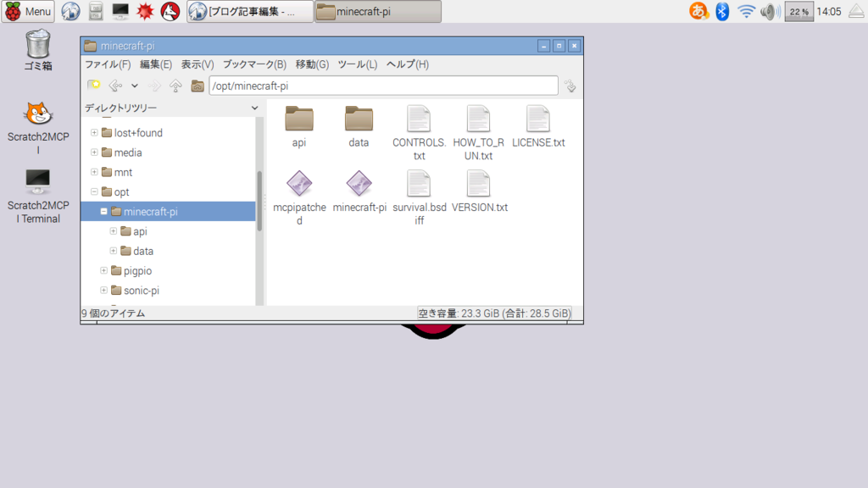Image resolution: width=868 pixels, height=488 pixels.
Task: Collapse the opt tree node
Action: 94,192
